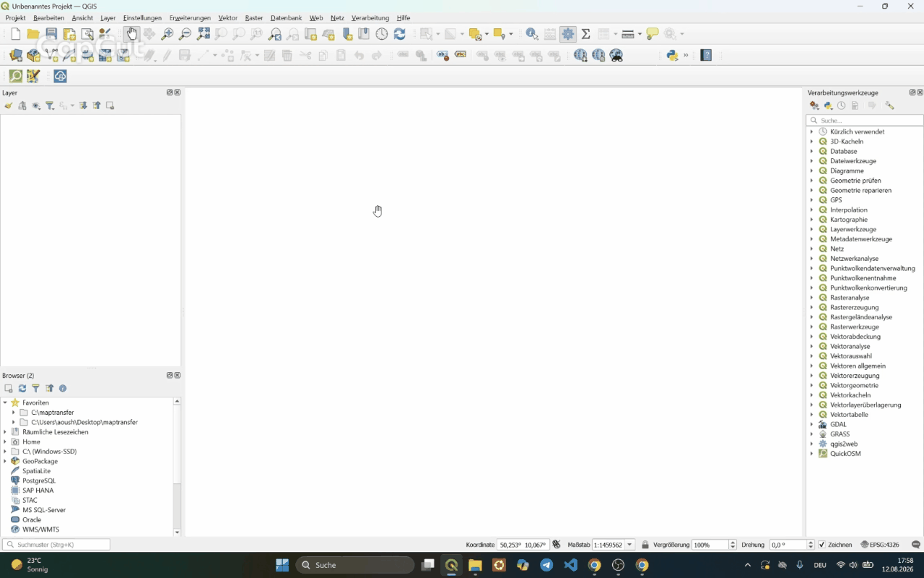Screen dimensions: 924x578
Task: Create a new project with the blank page icon
Action: coord(16,34)
